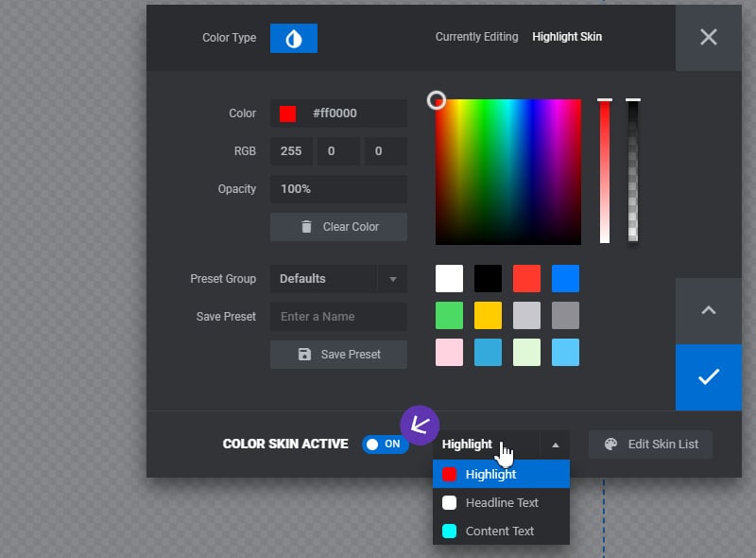Pick the dark gray preset swatch
Image resolution: width=756 pixels, height=558 pixels.
click(x=565, y=315)
